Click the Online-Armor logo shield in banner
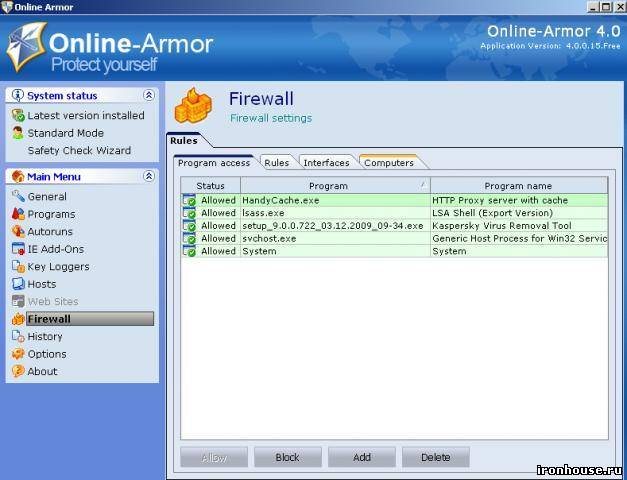 [26, 46]
